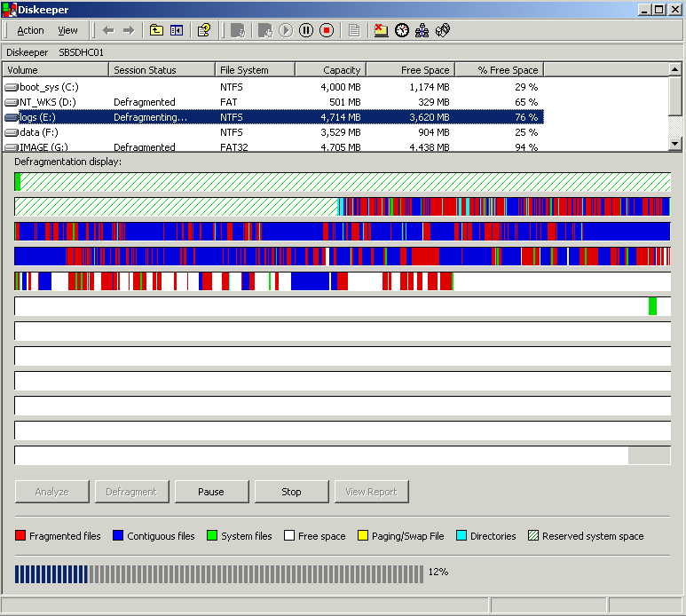Click the Diskeeper title bar app icon
This screenshot has height=616, width=686.
(x=9, y=10)
